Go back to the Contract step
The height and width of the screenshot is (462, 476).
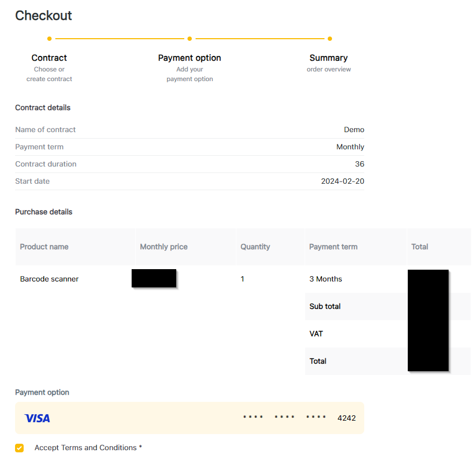click(49, 58)
